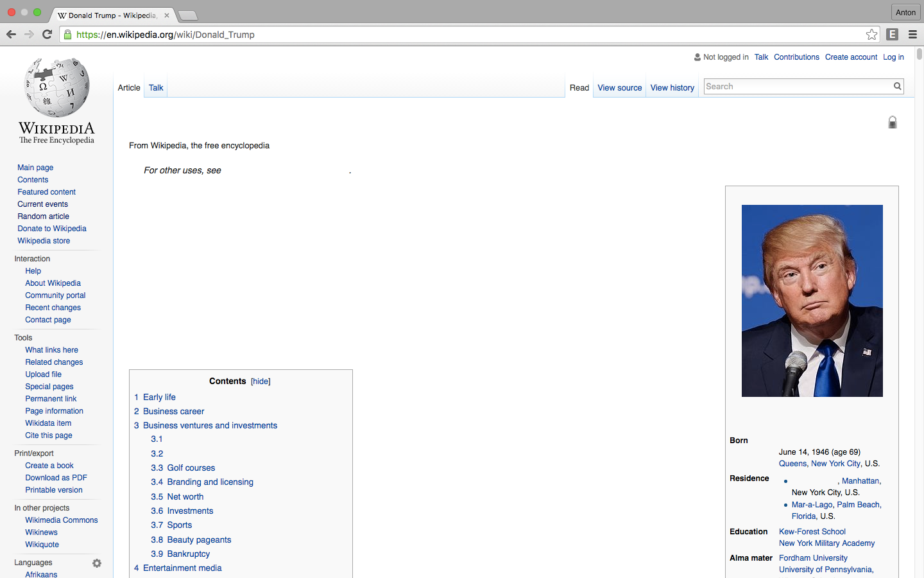Image resolution: width=924 pixels, height=578 pixels.
Task: Click the Afrikaans language link
Action: tap(41, 575)
